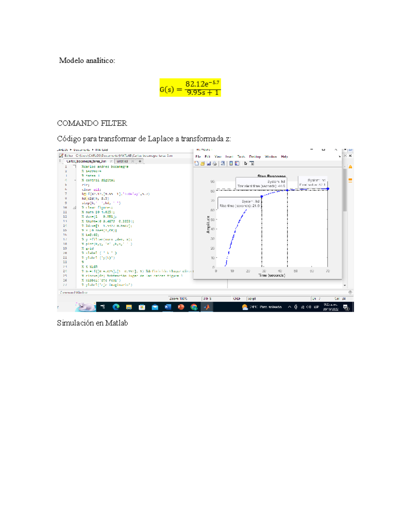The height and width of the screenshot is (532, 411).
Task: Open the Desktop menu in figure window
Action: point(255,157)
